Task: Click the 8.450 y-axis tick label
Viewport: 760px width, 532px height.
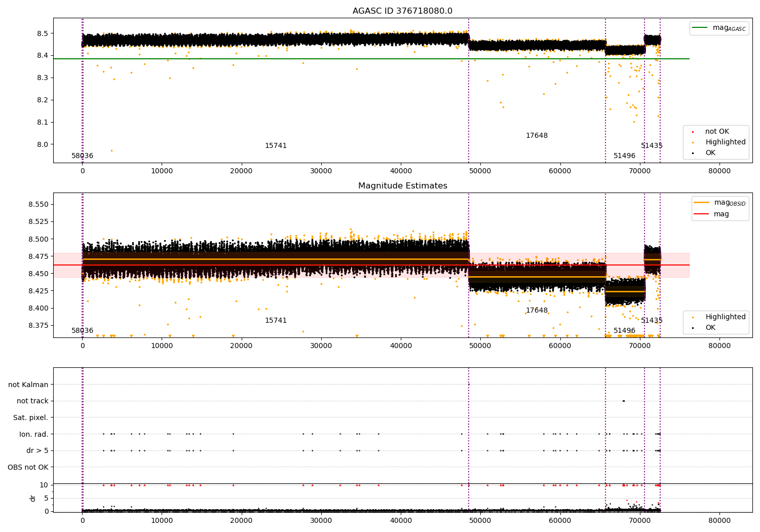Action: pyautogui.click(x=39, y=274)
